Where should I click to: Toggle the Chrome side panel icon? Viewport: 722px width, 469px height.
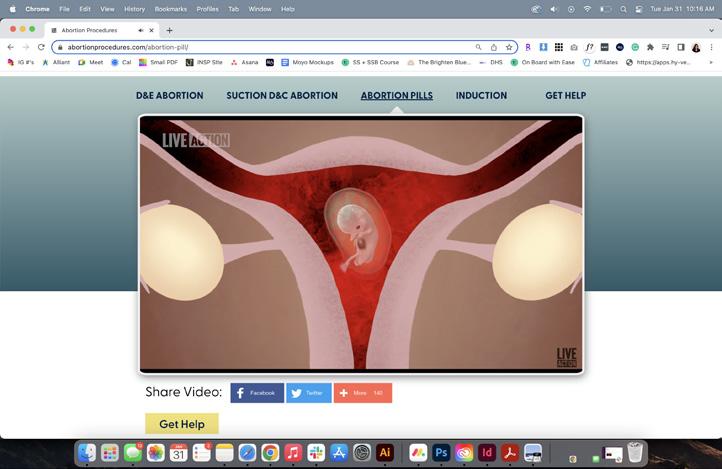[681, 47]
